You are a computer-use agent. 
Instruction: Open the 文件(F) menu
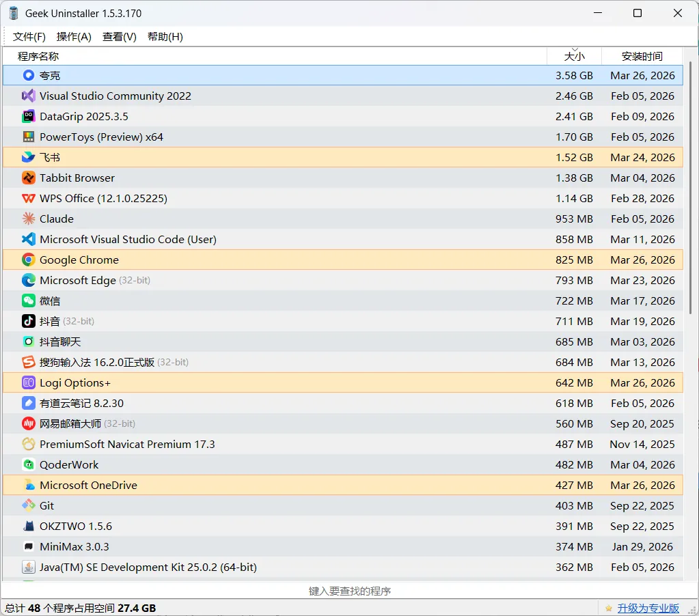(29, 36)
